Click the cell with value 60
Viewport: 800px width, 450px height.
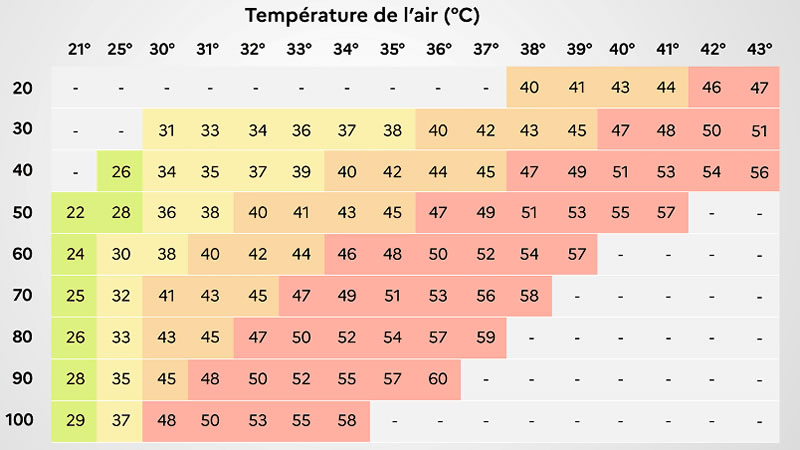[x=438, y=379]
